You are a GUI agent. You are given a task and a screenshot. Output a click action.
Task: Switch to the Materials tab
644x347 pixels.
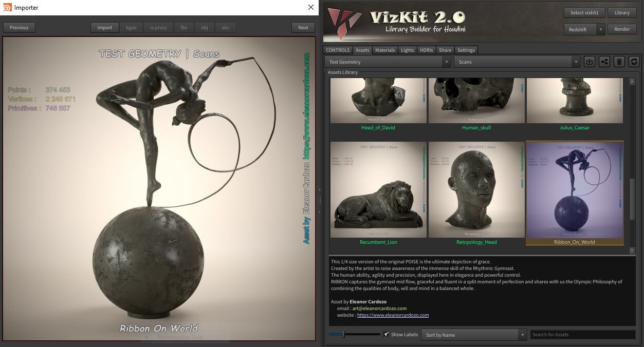pos(385,50)
